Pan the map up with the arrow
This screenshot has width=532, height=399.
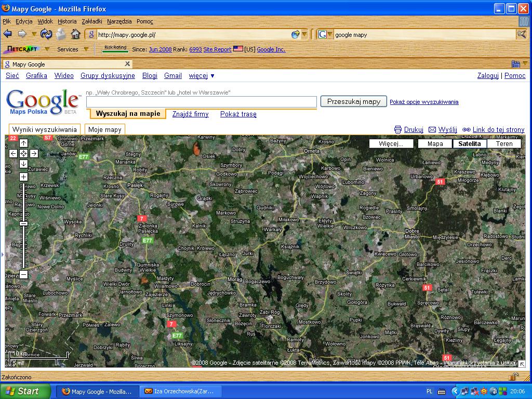(x=23, y=143)
